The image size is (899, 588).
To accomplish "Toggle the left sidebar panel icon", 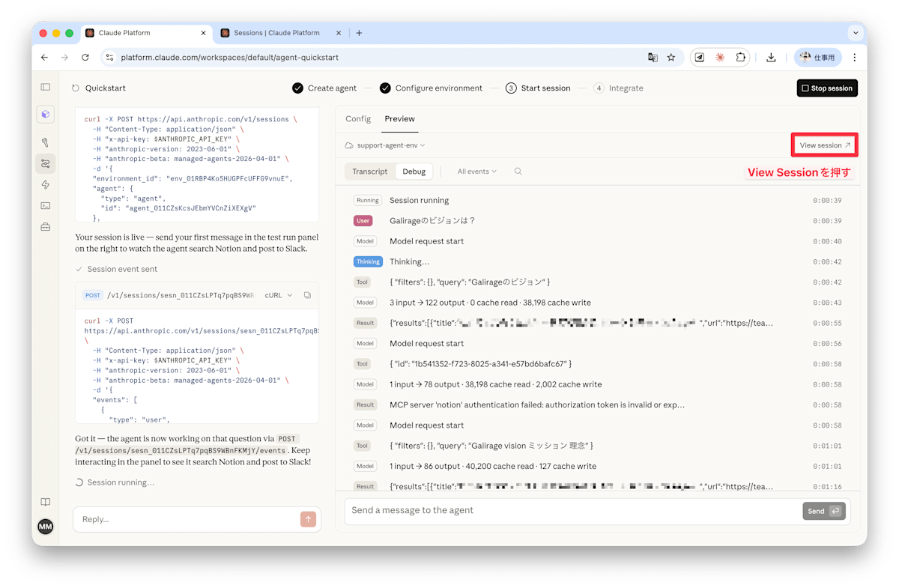I will pos(46,88).
